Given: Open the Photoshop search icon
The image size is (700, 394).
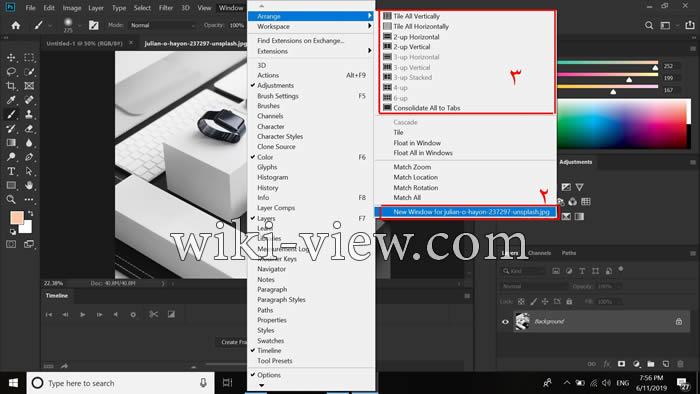Looking at the screenshot, I should click(x=649, y=25).
